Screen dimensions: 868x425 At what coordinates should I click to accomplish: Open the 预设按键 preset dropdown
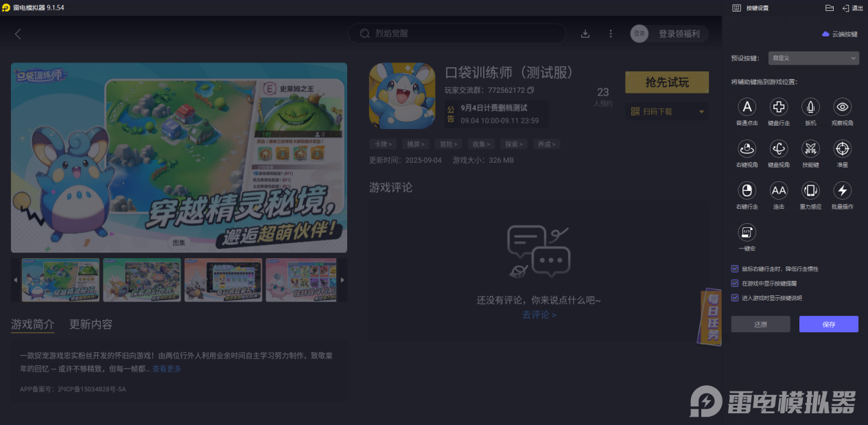click(813, 58)
